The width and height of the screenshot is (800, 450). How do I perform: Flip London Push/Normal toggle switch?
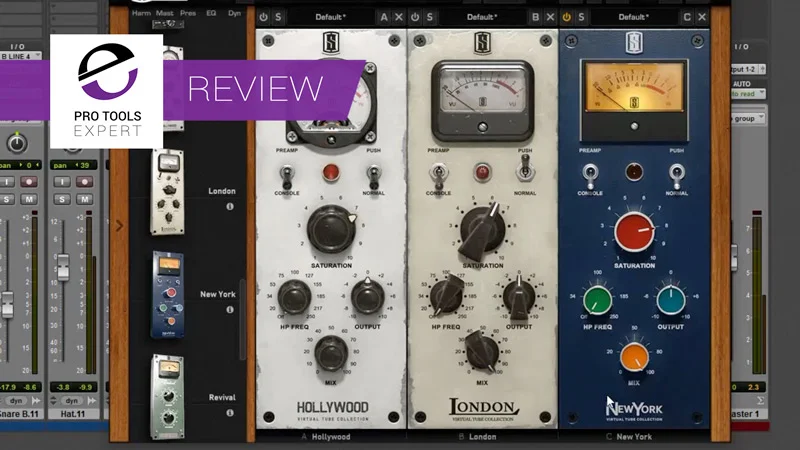[524, 168]
